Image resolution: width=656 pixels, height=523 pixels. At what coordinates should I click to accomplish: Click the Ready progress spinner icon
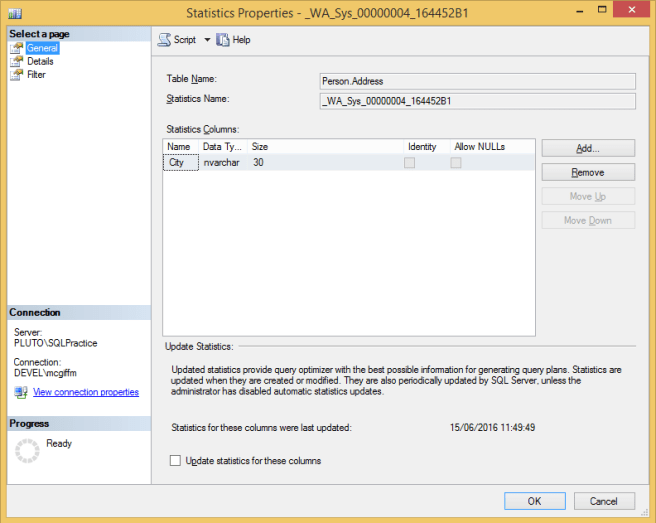coord(27,451)
